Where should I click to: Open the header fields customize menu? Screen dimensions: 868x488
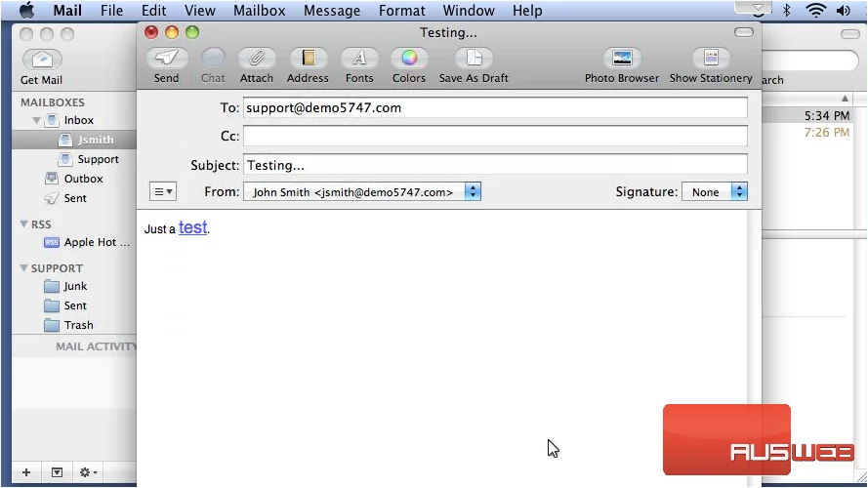pos(163,192)
